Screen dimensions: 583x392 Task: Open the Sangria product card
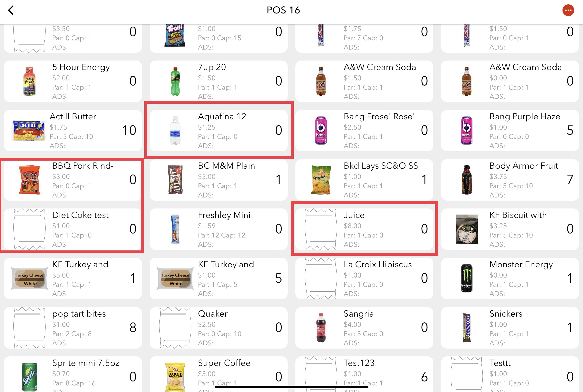click(364, 328)
